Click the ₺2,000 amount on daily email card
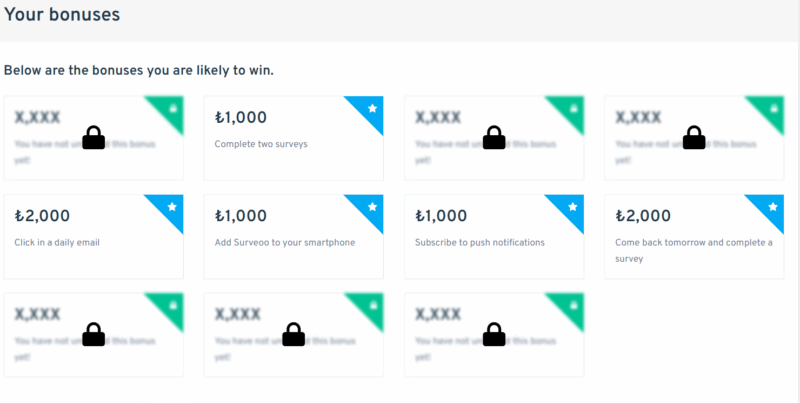 pos(42,216)
